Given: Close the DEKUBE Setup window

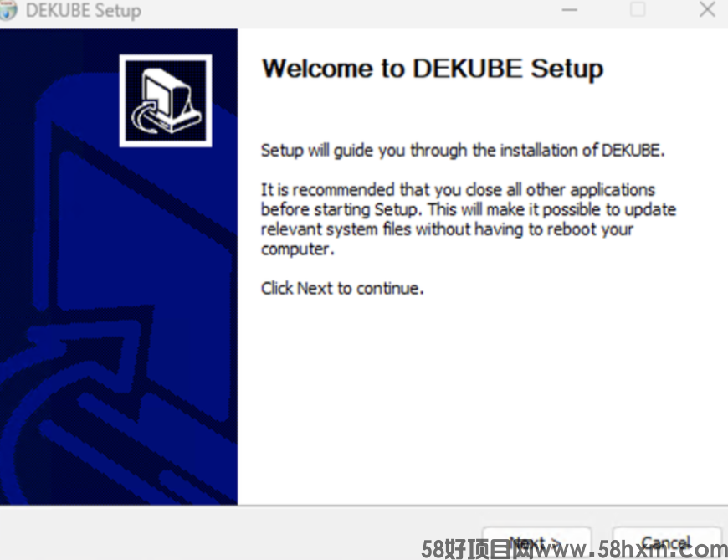Looking at the screenshot, I should 707,9.
